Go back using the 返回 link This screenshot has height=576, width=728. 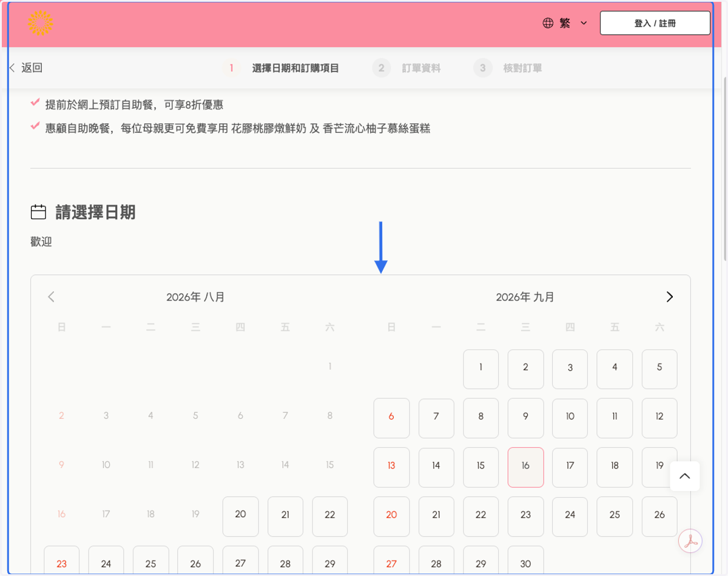26,68
